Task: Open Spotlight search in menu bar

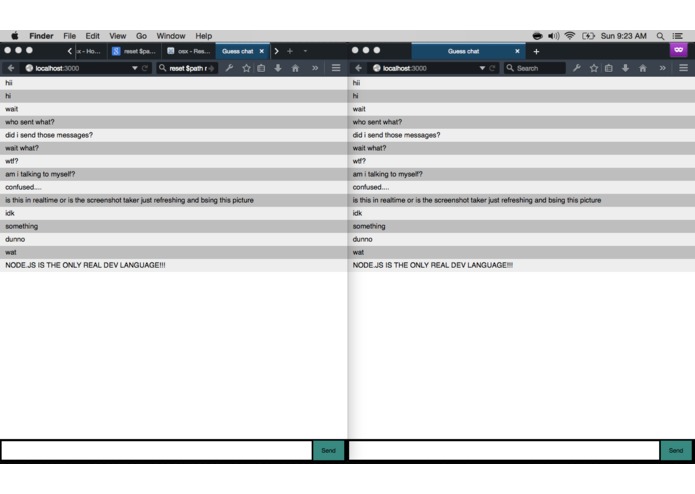Action: [660, 36]
